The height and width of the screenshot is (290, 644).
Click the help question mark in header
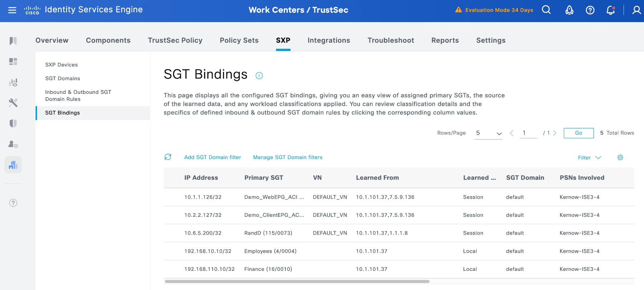click(590, 10)
